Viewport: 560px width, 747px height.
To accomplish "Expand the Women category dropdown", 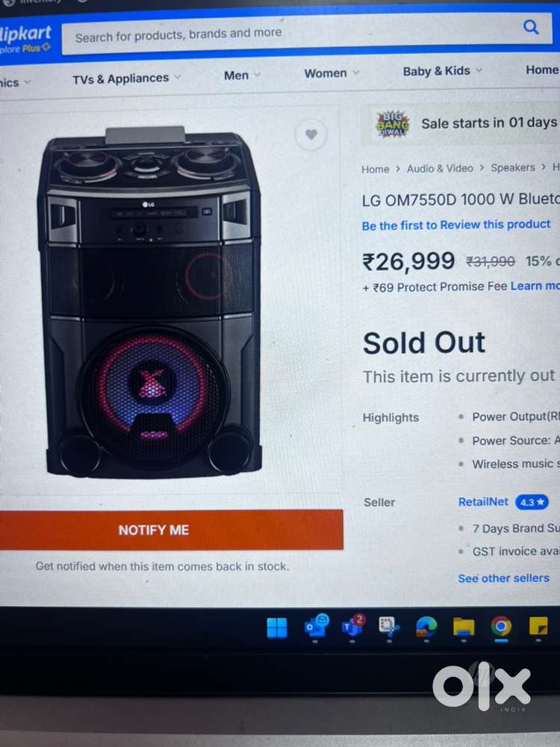I will coord(332,73).
